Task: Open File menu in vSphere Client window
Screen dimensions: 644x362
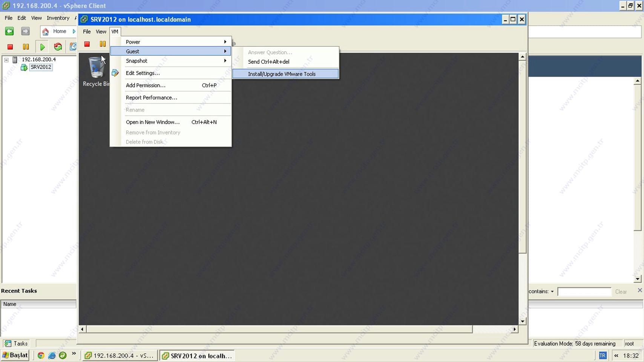Action: click(x=8, y=18)
